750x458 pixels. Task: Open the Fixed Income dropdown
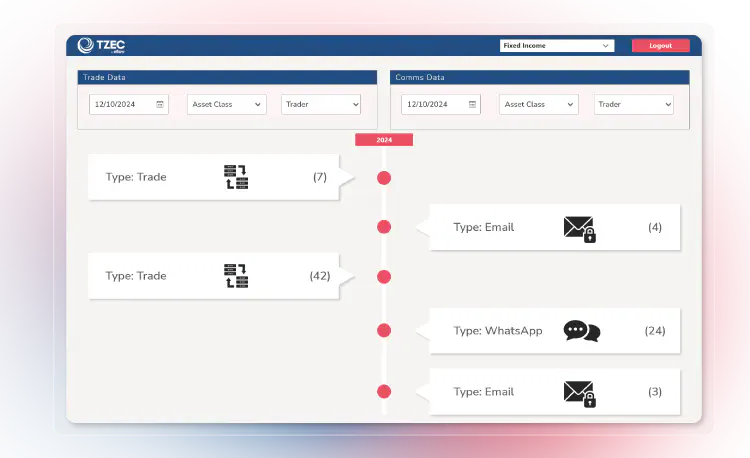click(x=557, y=46)
